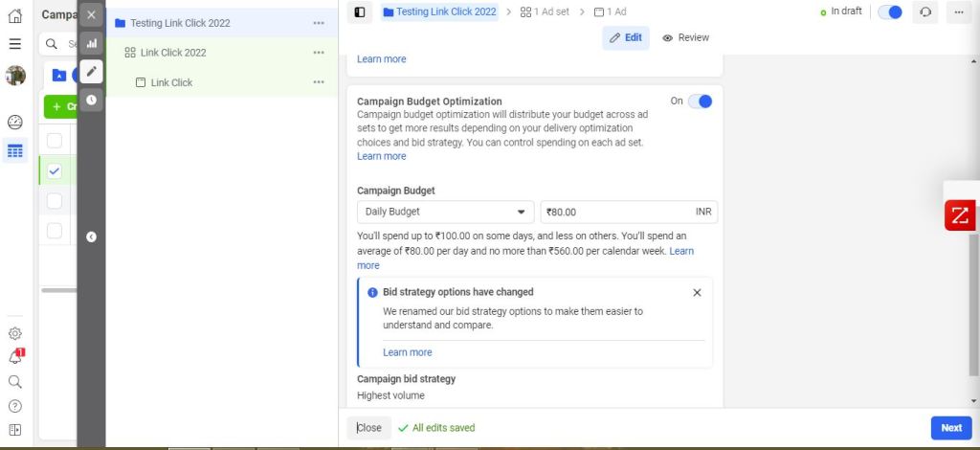Click the campaign budget amount field
The height and width of the screenshot is (450, 980).
[617, 212]
